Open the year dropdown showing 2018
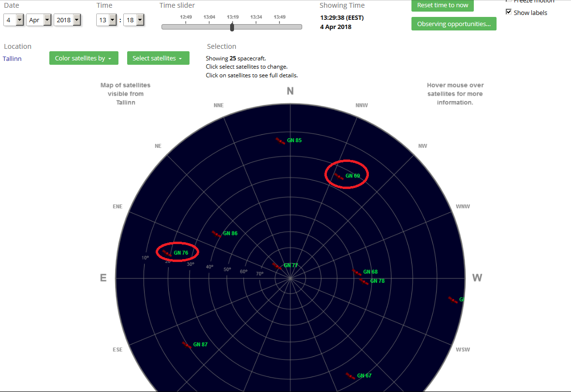Screen dimensions: 571x392 (x=67, y=20)
